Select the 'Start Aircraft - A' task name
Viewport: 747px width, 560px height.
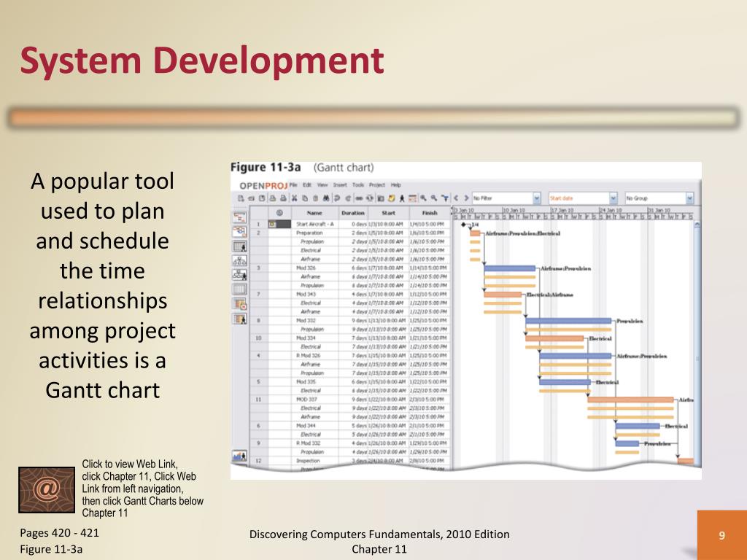click(315, 224)
